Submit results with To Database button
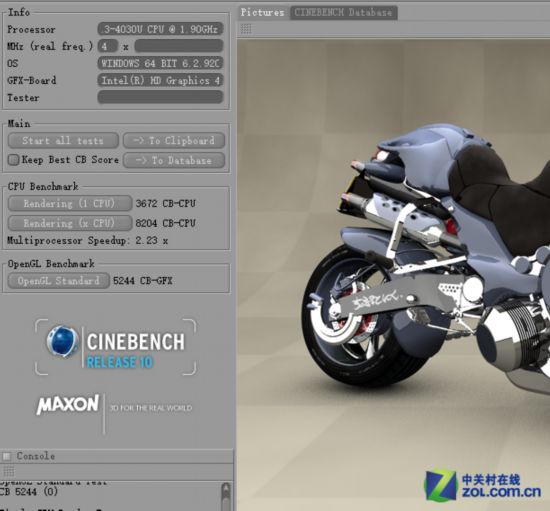 click(174, 161)
